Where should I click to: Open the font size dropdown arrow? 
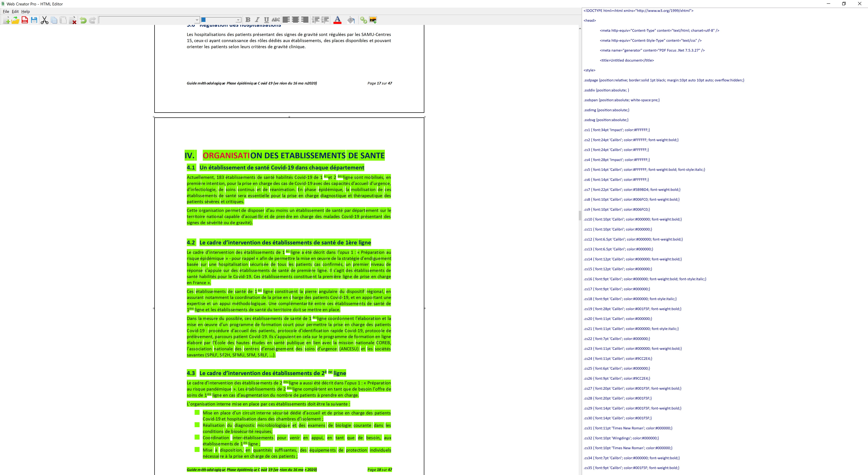tap(238, 20)
